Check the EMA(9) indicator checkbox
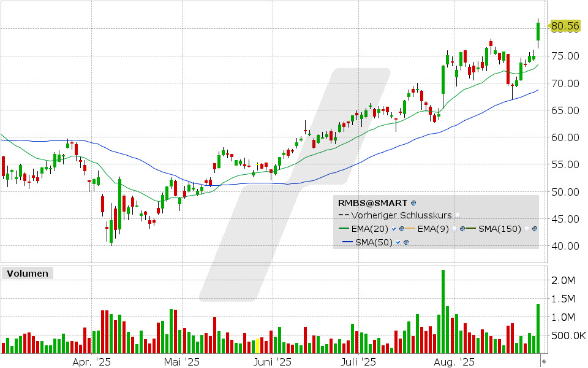The image size is (588, 368). 454,229
